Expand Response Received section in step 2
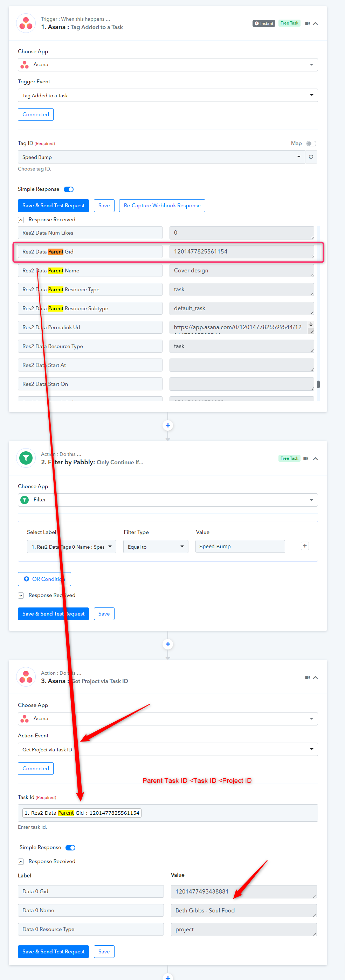The width and height of the screenshot is (345, 980). 21,595
